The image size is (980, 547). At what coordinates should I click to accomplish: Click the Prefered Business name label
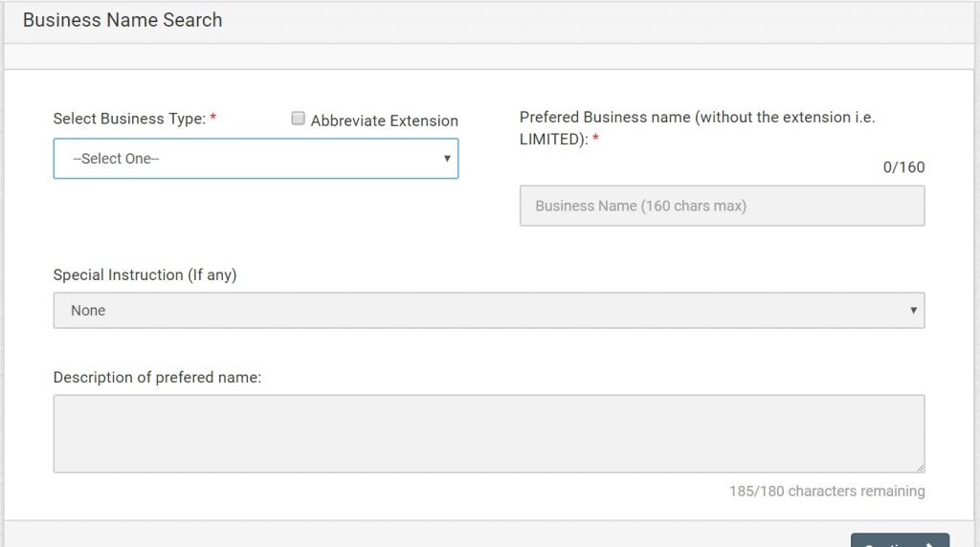coord(697,118)
